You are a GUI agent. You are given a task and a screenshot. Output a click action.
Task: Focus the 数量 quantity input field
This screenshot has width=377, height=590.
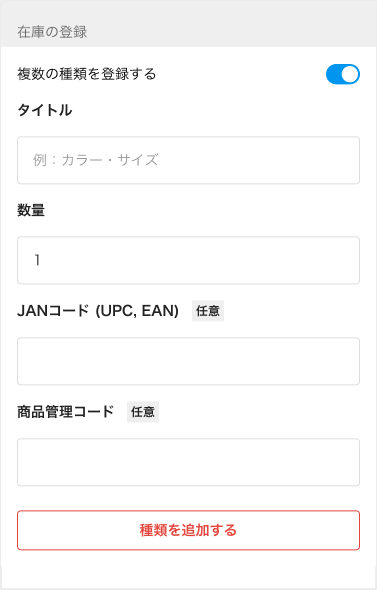coord(188,260)
